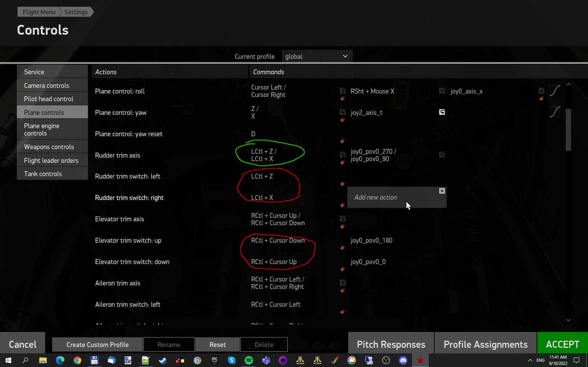Close the Add new action box

(x=442, y=191)
